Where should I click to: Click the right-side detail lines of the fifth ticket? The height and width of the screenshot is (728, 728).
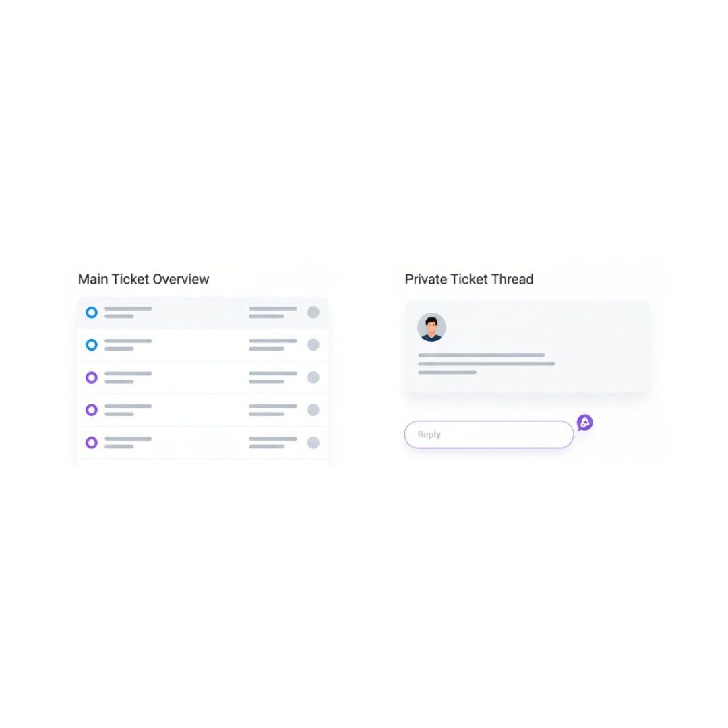272,442
